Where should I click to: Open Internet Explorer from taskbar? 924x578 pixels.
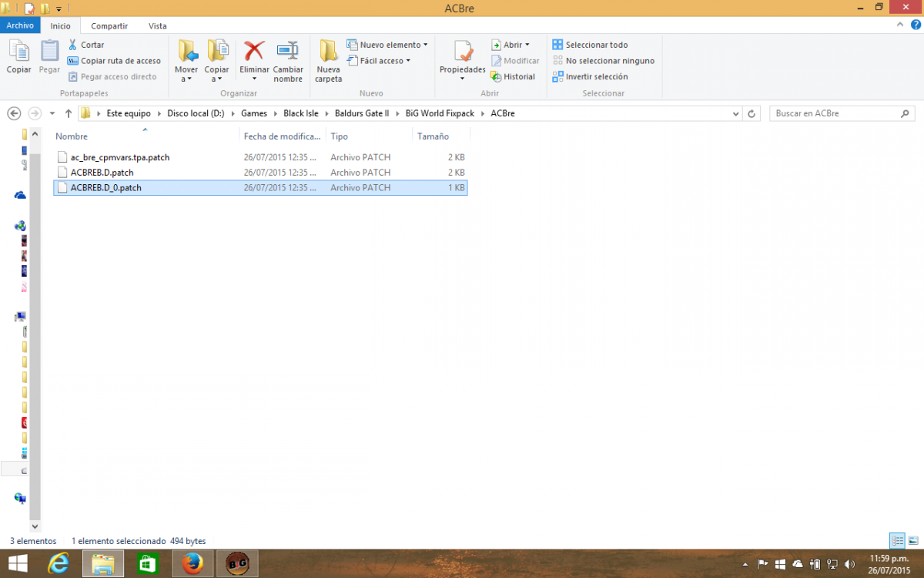59,564
